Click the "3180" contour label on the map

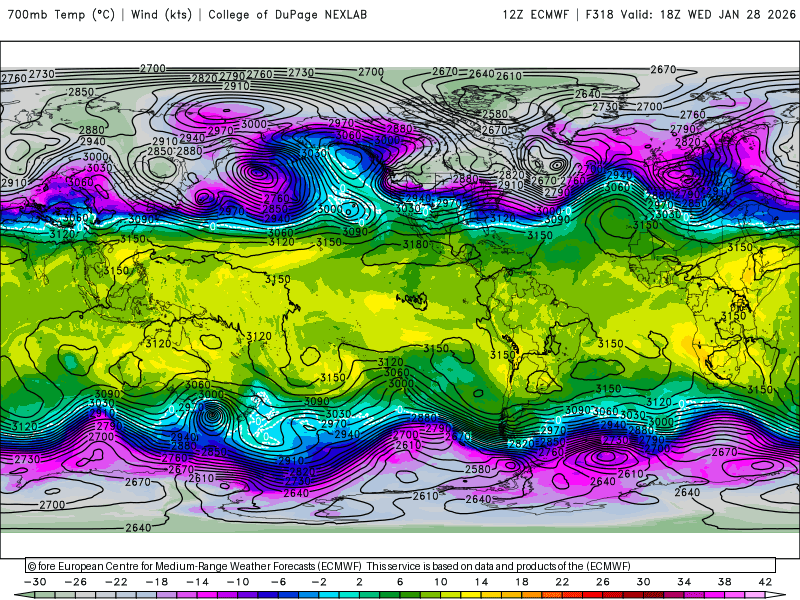pos(415,244)
